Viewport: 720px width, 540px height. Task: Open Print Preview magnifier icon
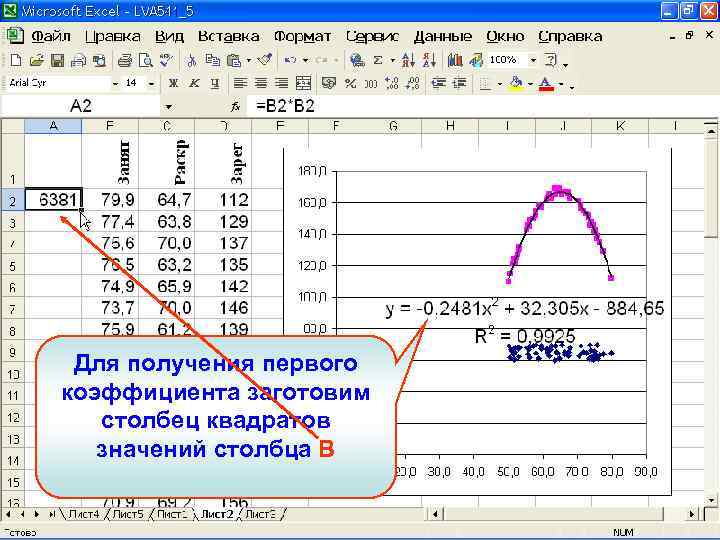pos(145,60)
